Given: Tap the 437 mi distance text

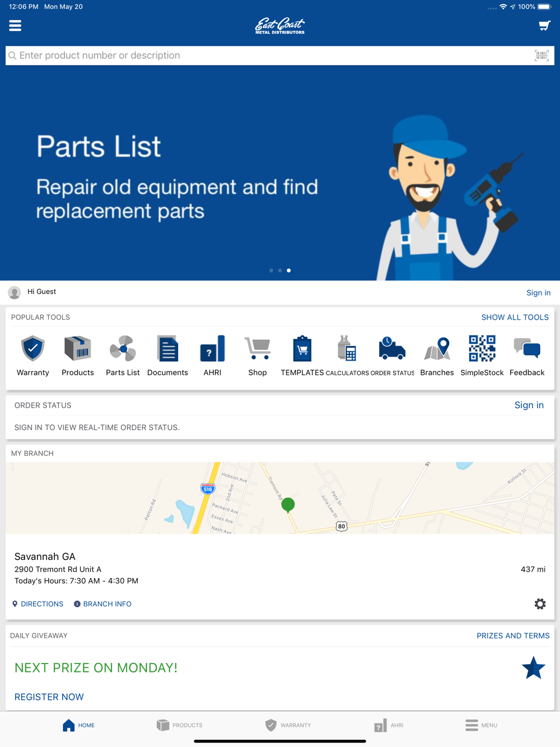Looking at the screenshot, I should tap(533, 569).
